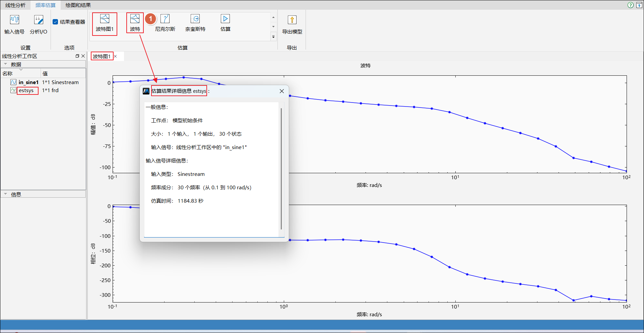Switch to the Linear Analysis (线性分析) tab
This screenshot has width=644, height=333.
[x=15, y=5]
